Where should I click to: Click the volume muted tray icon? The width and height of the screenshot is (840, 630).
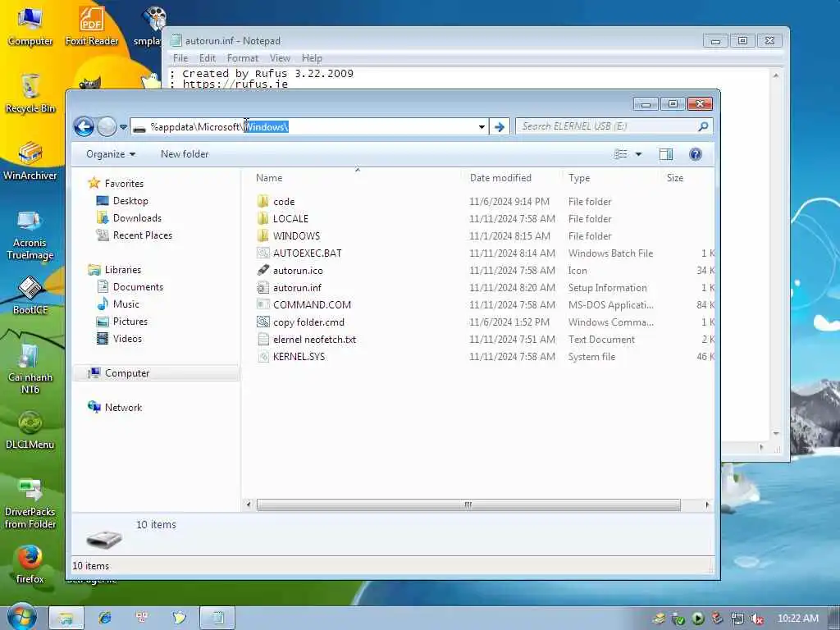click(756, 619)
